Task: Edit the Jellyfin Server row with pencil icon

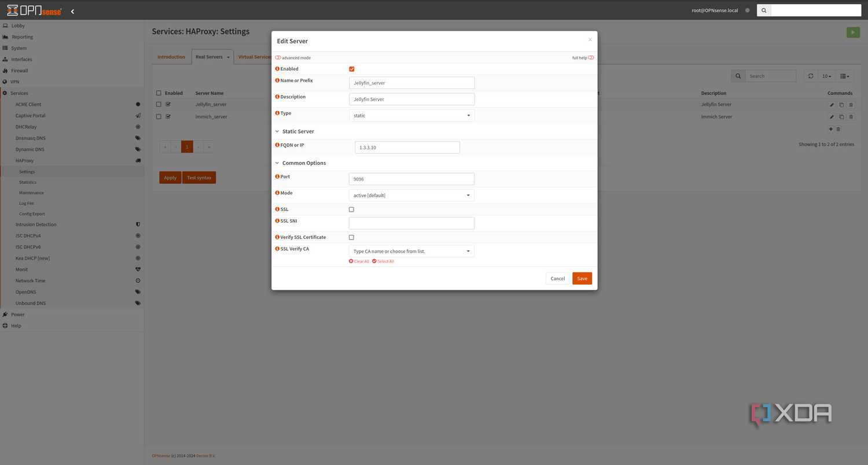Action: pos(832,105)
